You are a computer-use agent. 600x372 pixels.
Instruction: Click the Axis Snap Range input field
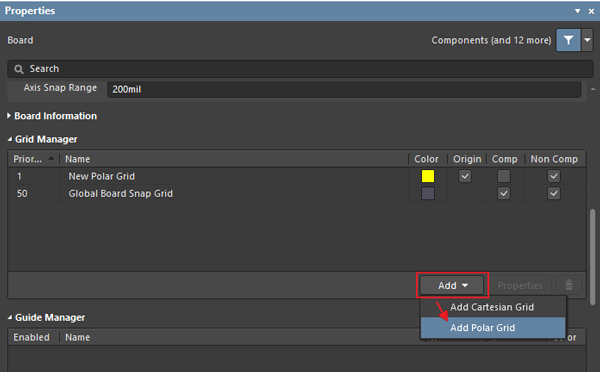344,89
